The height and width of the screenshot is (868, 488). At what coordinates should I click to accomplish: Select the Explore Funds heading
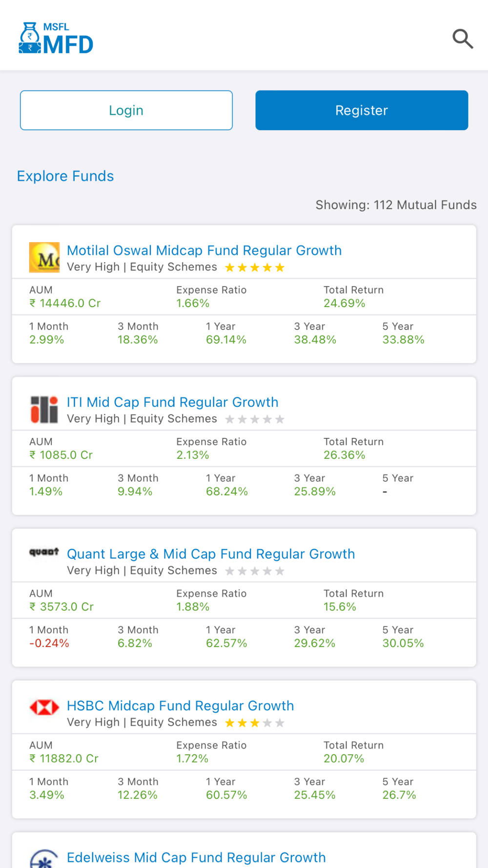point(65,176)
